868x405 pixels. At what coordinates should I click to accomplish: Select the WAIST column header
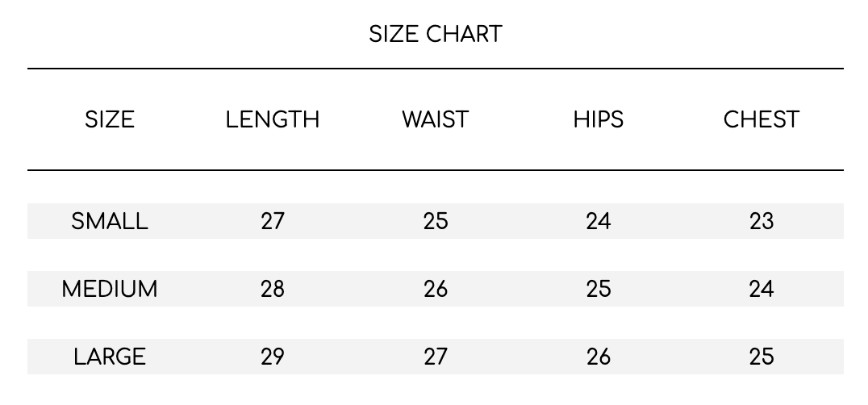tap(435, 120)
